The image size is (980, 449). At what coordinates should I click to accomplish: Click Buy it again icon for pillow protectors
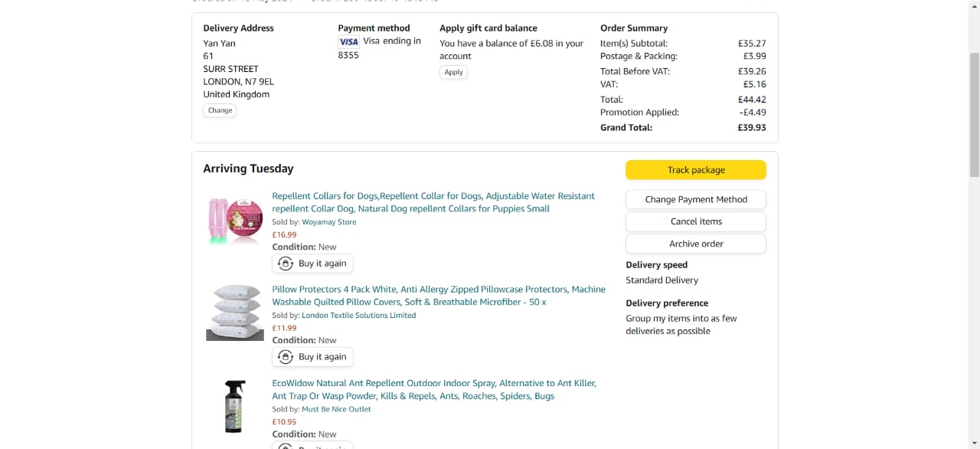[x=286, y=357]
